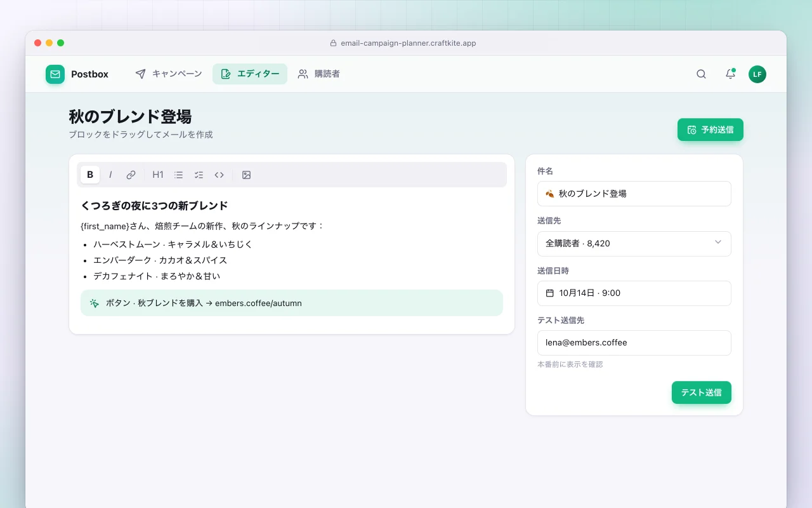Viewport: 812px width, 508px height.
Task: Click the calendar icon in 送信日時
Action: pos(550,293)
